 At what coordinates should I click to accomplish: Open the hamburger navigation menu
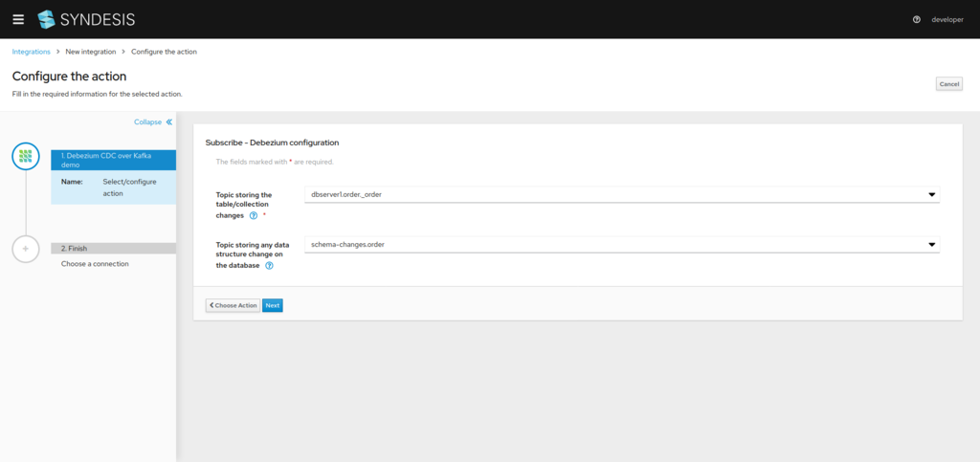click(18, 19)
